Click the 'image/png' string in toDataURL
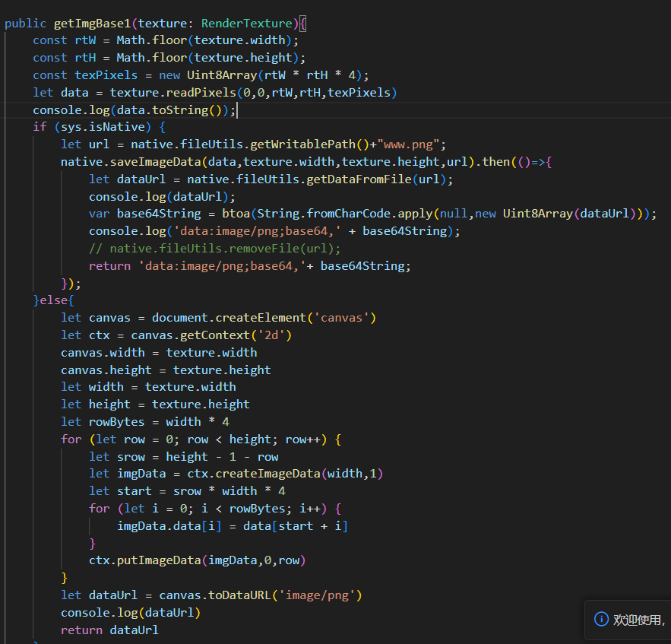 coord(317,595)
